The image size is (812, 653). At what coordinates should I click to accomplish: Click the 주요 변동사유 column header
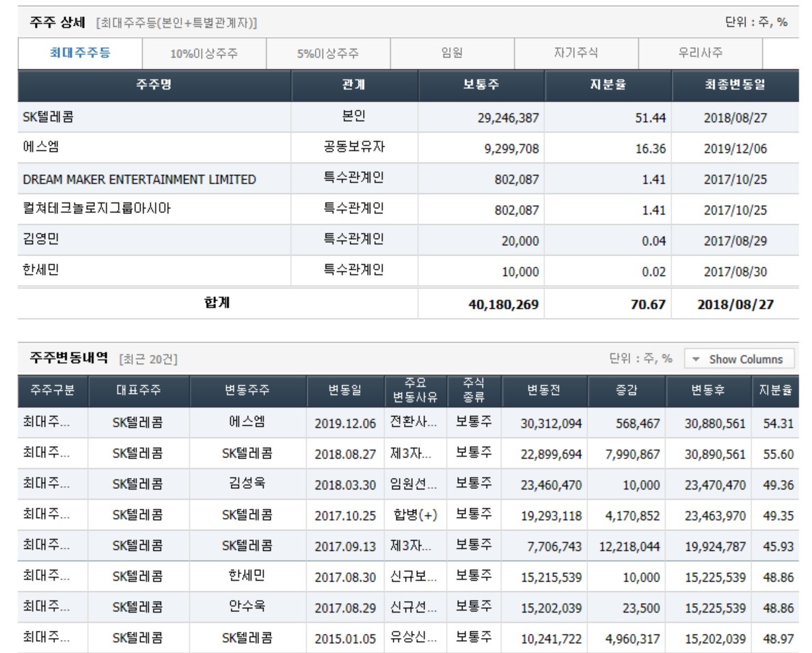[416, 390]
